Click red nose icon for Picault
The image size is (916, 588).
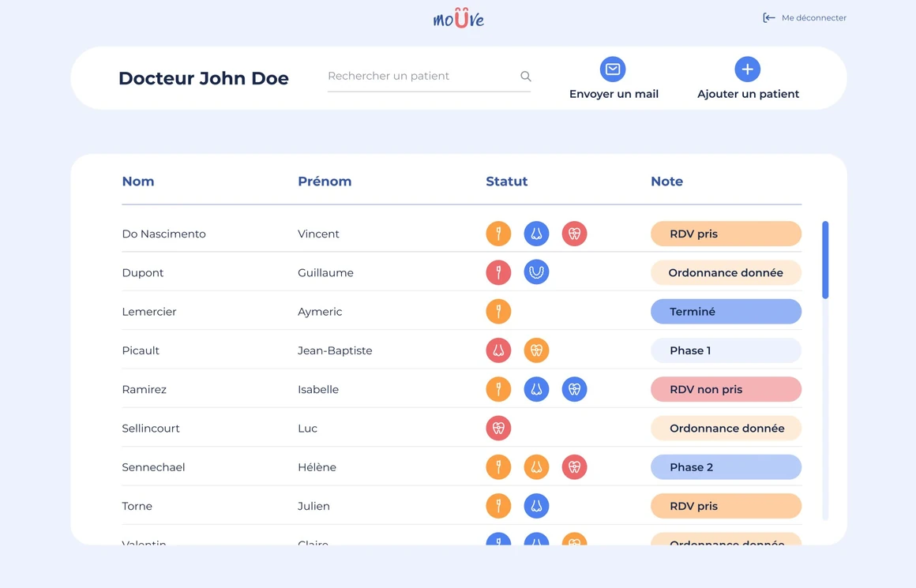point(498,350)
